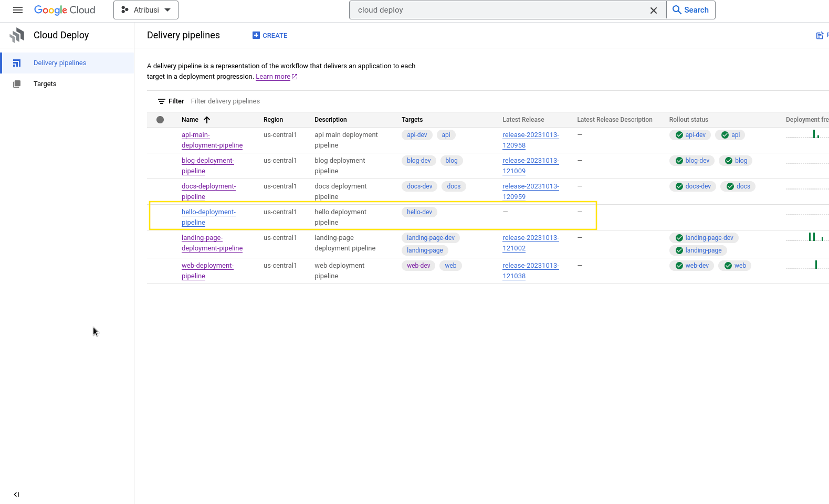829x504 pixels.
Task: Click the Filter icon
Action: coord(162,101)
